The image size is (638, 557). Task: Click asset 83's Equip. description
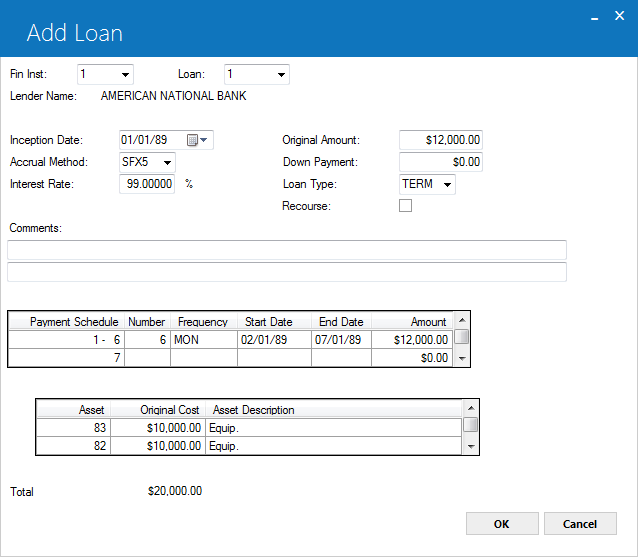coord(333,428)
